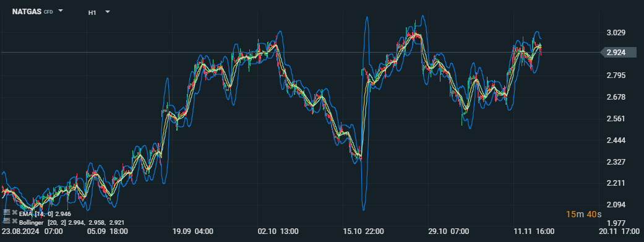Open EMA indicator settings icon
The image size is (644, 242).
click(6, 212)
